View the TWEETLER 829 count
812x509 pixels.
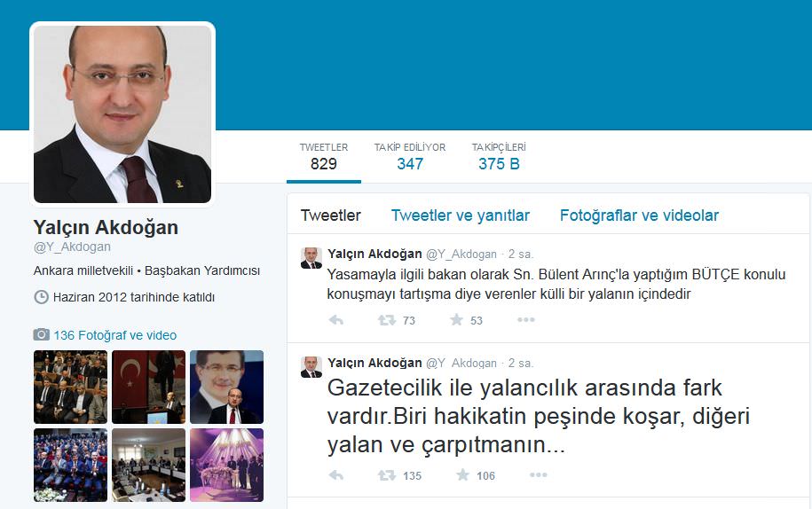324,157
